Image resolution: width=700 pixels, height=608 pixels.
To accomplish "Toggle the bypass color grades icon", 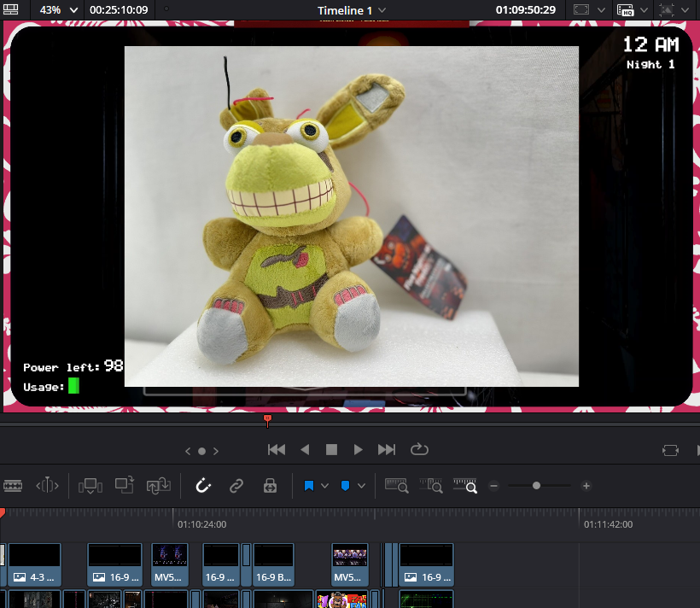I will pyautogui.click(x=666, y=10).
